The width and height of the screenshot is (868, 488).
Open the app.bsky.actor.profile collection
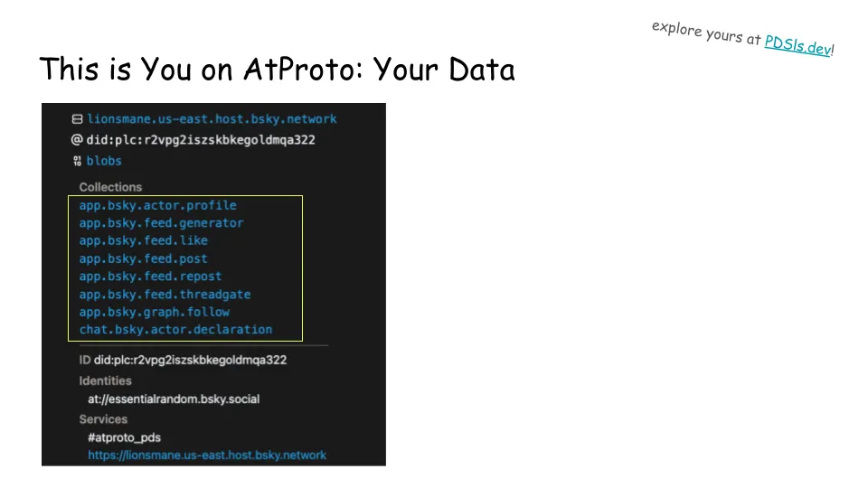pos(157,205)
